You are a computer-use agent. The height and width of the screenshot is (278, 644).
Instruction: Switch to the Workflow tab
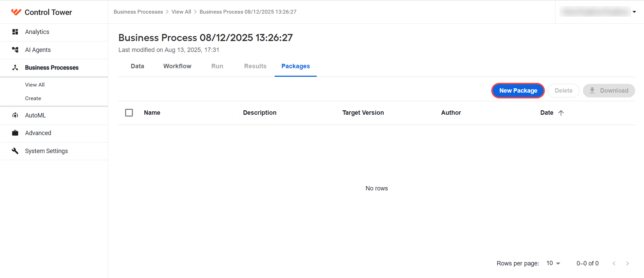[x=177, y=66]
